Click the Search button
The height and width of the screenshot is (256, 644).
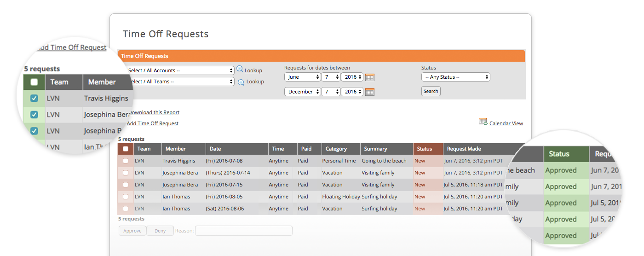pos(431,91)
